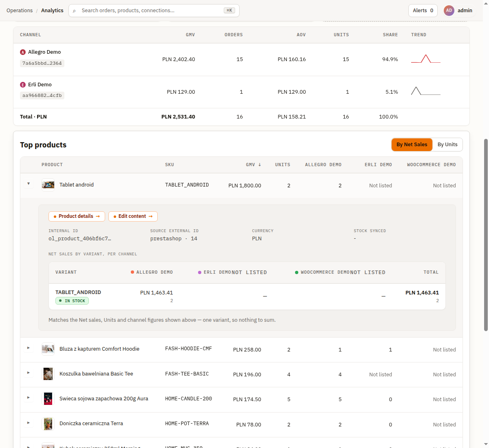The image size is (489, 448).
Task: Click the Analytics breadcrumb
Action: click(x=52, y=11)
